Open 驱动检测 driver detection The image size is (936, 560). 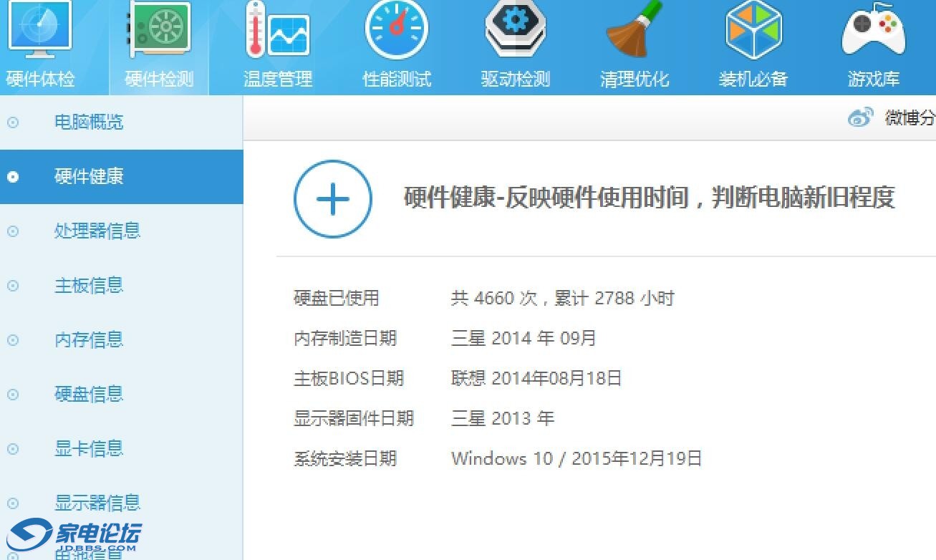point(515,39)
